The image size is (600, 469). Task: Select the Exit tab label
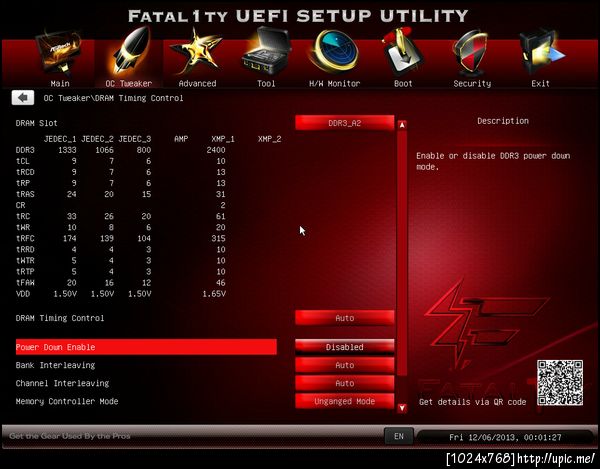[540, 83]
